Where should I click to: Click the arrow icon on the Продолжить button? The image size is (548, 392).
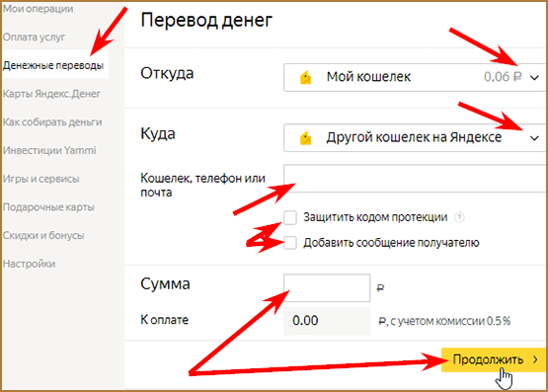535,359
